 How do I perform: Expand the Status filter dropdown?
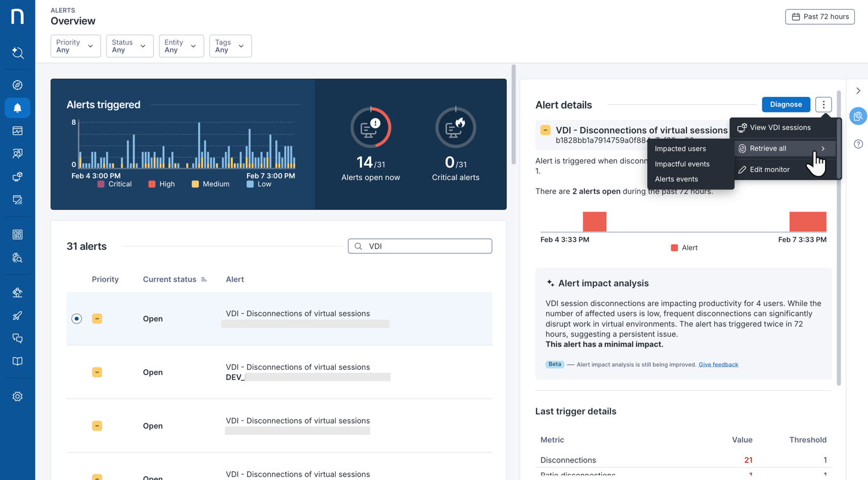129,46
